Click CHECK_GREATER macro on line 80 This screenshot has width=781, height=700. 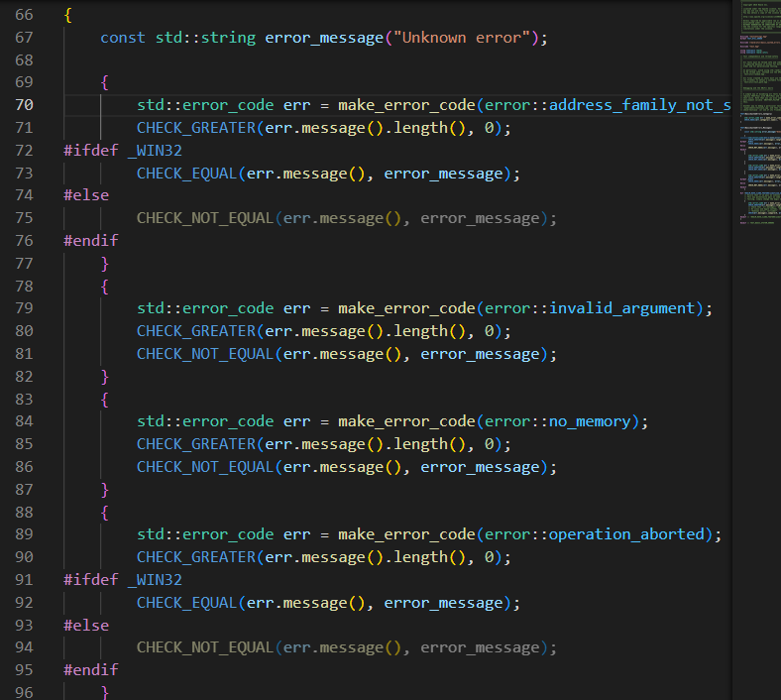tap(196, 331)
